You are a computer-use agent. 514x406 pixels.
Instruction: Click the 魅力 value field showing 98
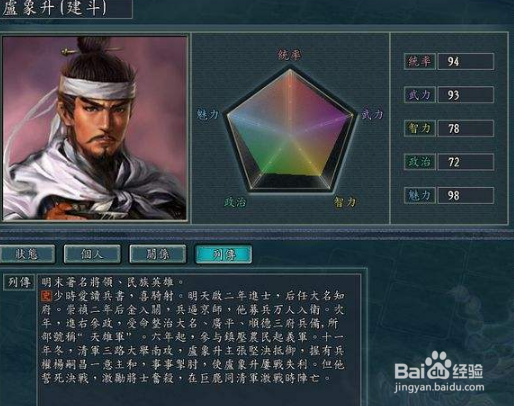466,195
